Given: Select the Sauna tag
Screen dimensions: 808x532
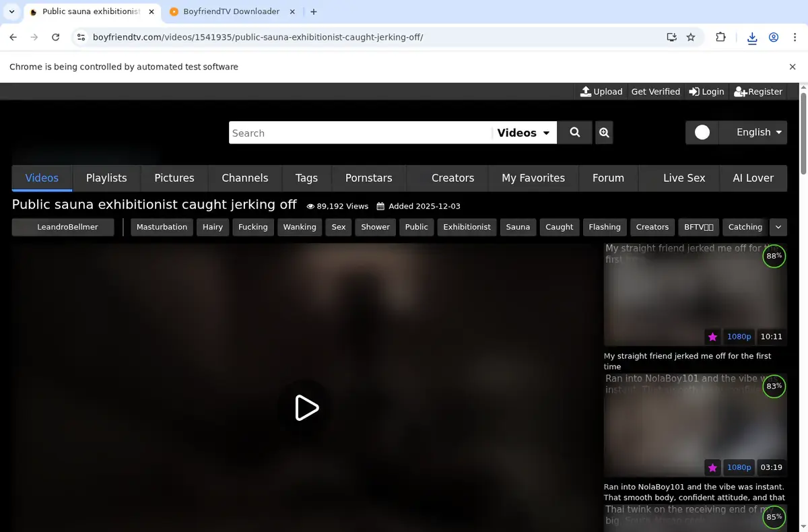Looking at the screenshot, I should point(518,227).
